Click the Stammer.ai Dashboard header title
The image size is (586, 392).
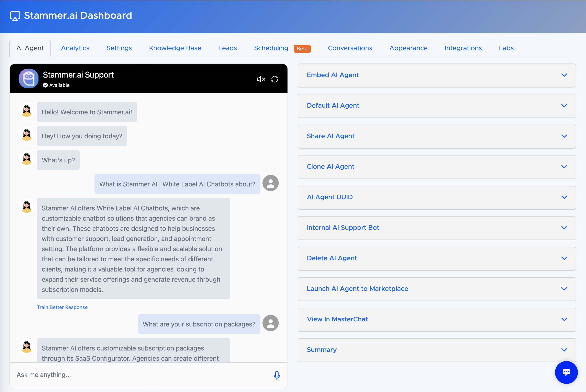click(78, 15)
